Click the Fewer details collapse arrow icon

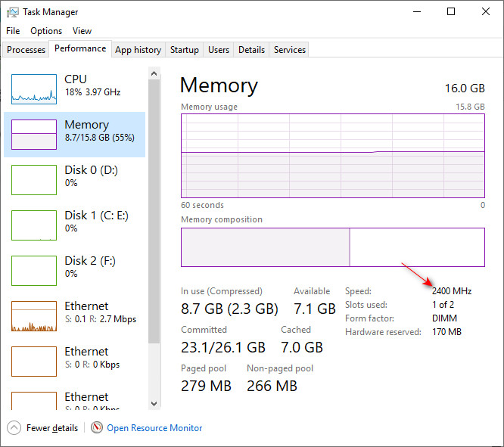14,427
